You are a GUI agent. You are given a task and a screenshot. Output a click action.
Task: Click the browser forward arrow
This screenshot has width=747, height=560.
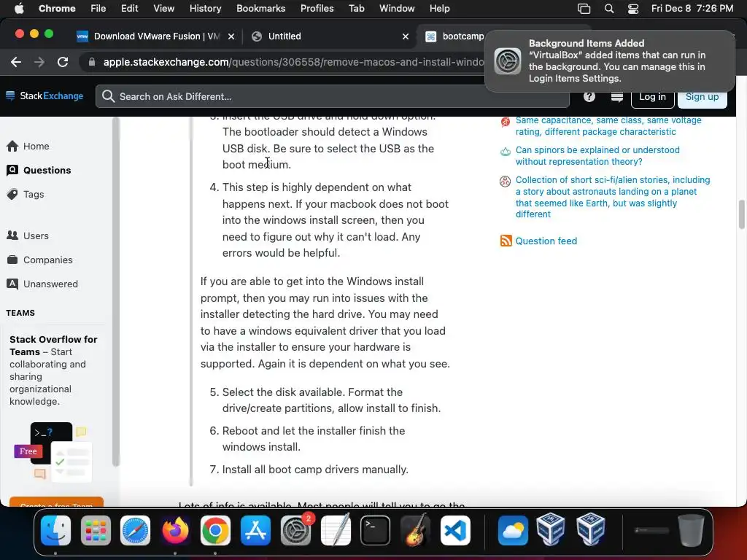(x=39, y=62)
